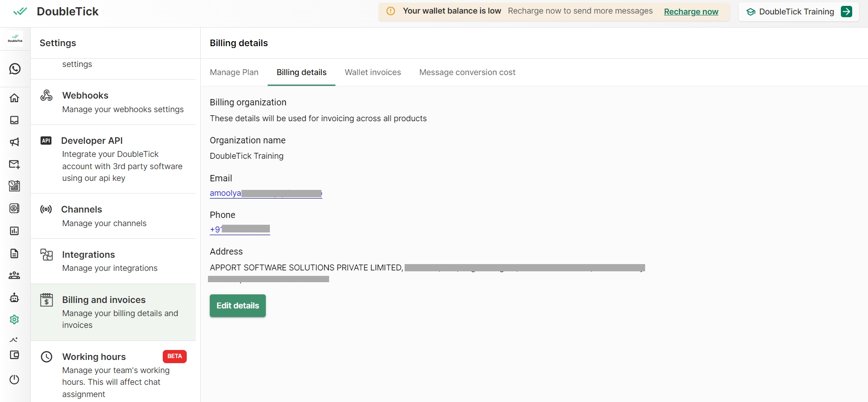Open the wallet icon in sidebar

(14, 355)
